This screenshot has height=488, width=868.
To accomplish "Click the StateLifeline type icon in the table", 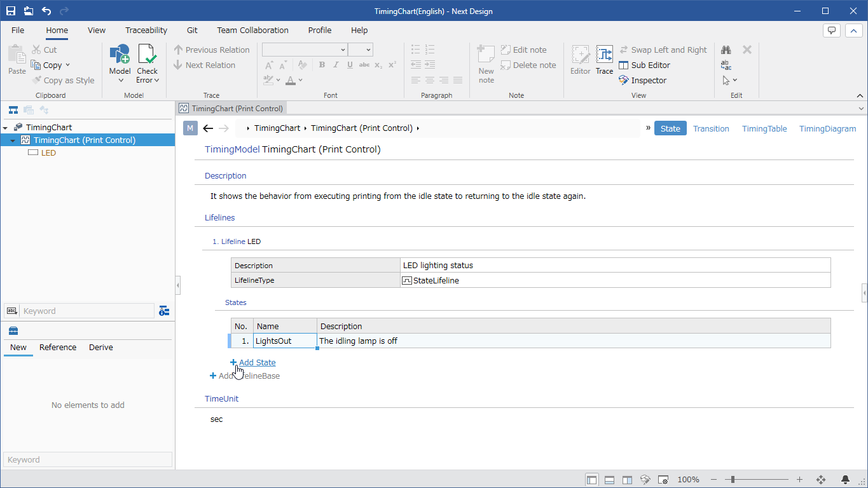I will click(x=407, y=280).
